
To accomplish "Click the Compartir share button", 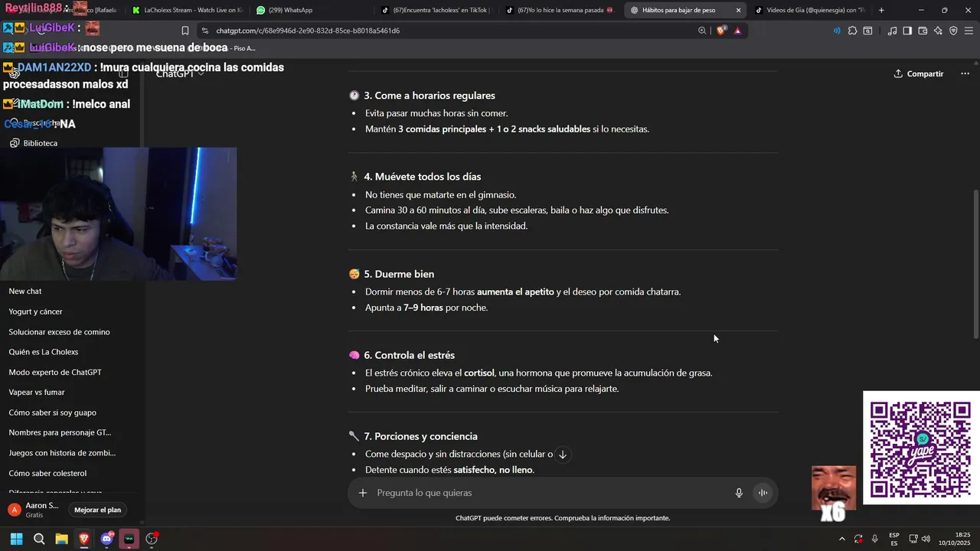I will click(919, 73).
